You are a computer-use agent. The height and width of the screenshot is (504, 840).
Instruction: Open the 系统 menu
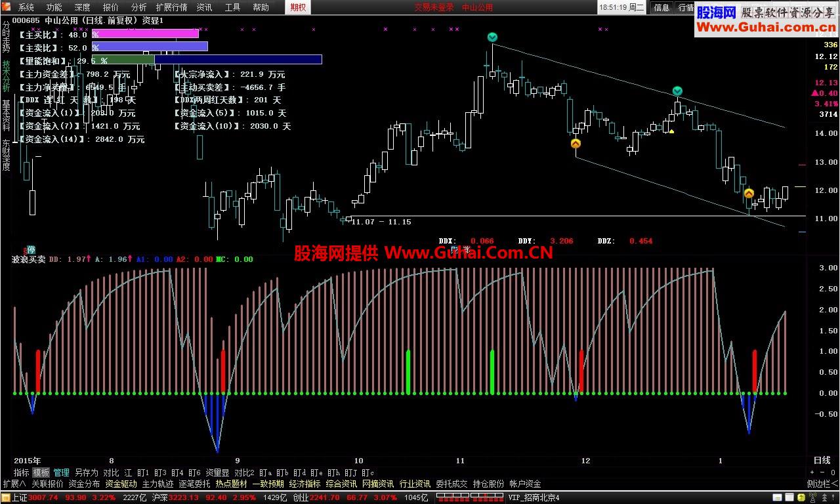[x=26, y=7]
